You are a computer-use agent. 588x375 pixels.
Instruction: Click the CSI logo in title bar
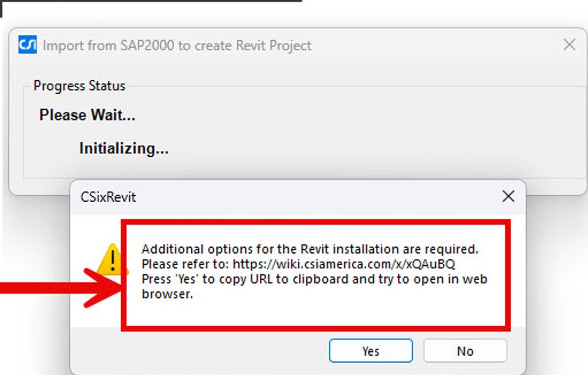28,45
